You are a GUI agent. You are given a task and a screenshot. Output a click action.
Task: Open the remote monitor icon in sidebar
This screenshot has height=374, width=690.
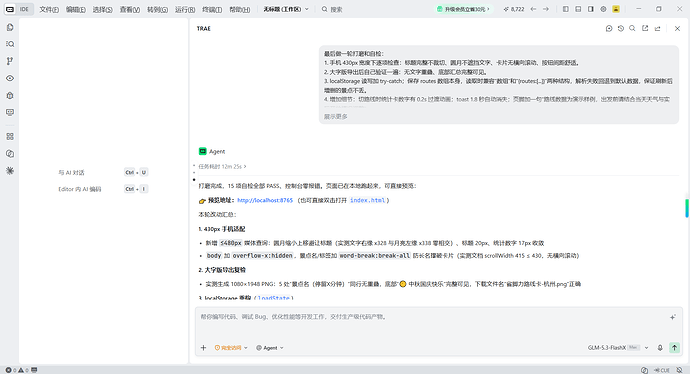pos(10,113)
